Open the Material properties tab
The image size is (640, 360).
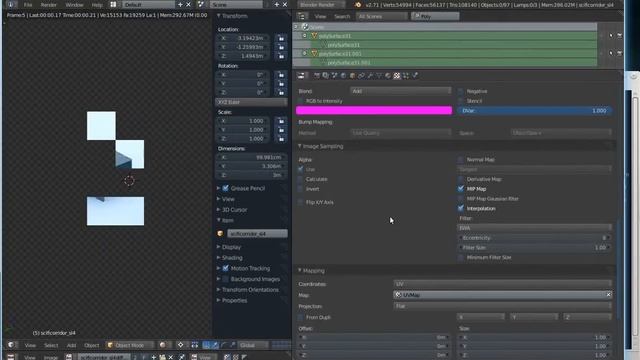click(x=388, y=76)
